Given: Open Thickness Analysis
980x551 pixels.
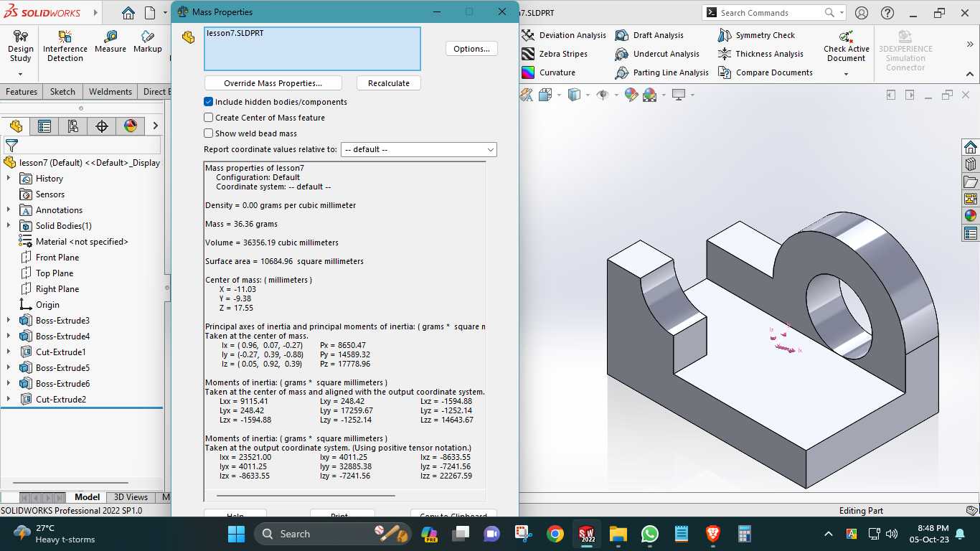Looking at the screenshot, I should pyautogui.click(x=760, y=54).
